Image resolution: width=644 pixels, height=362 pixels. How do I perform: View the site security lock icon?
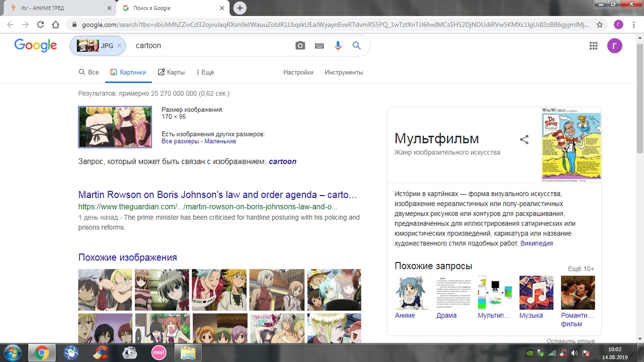tap(74, 25)
